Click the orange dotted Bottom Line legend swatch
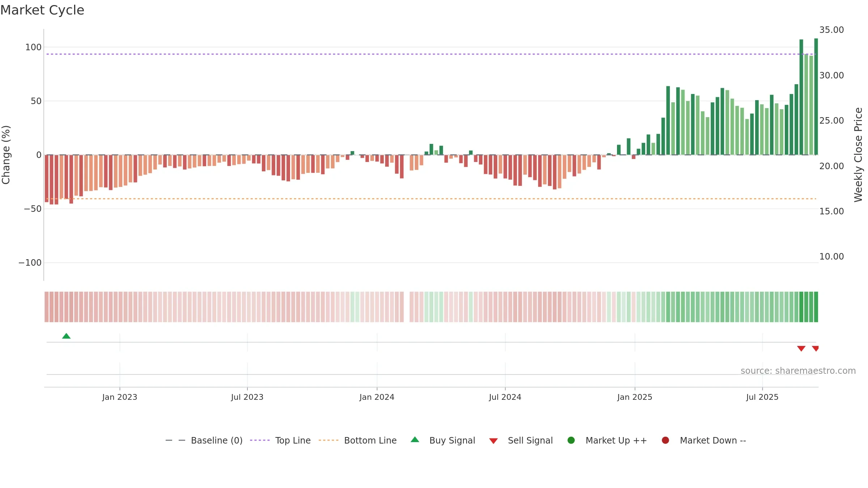 pos(328,440)
